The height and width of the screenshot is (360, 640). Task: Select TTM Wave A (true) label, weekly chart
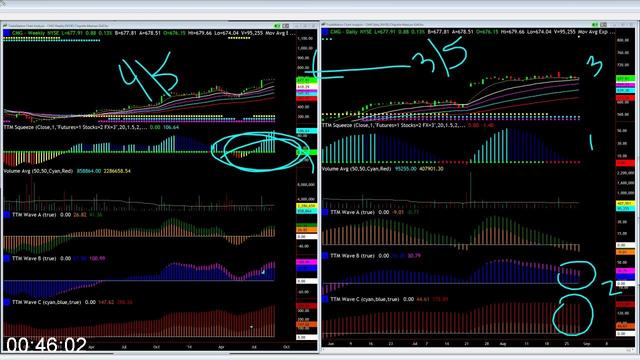click(34, 215)
